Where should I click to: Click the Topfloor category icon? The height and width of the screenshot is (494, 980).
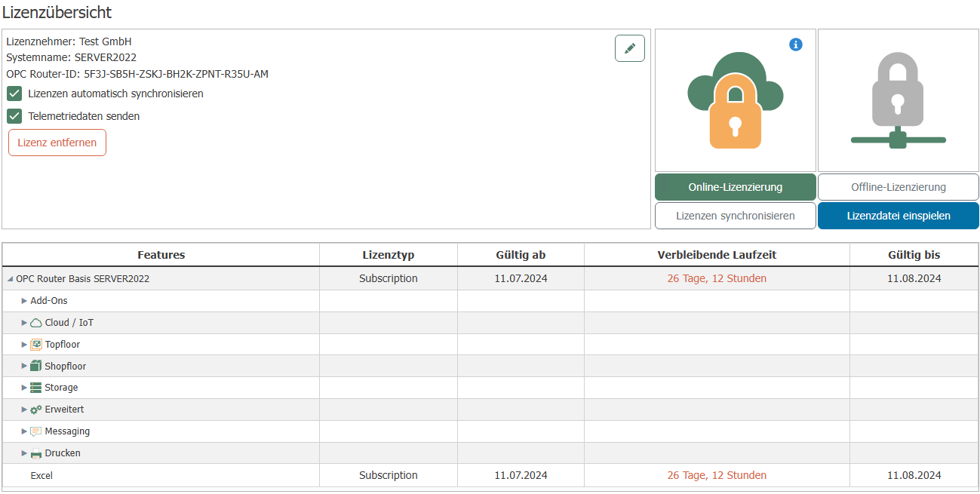(x=35, y=345)
